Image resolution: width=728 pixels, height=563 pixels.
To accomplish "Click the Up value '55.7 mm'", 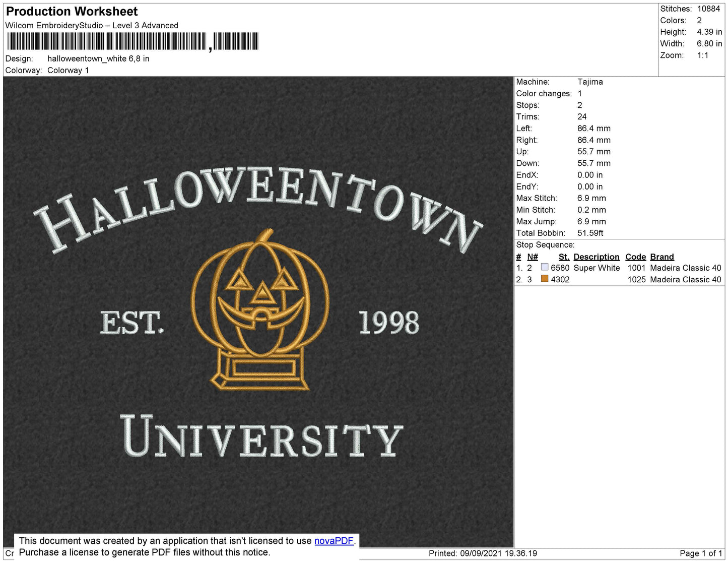I will click(594, 151).
